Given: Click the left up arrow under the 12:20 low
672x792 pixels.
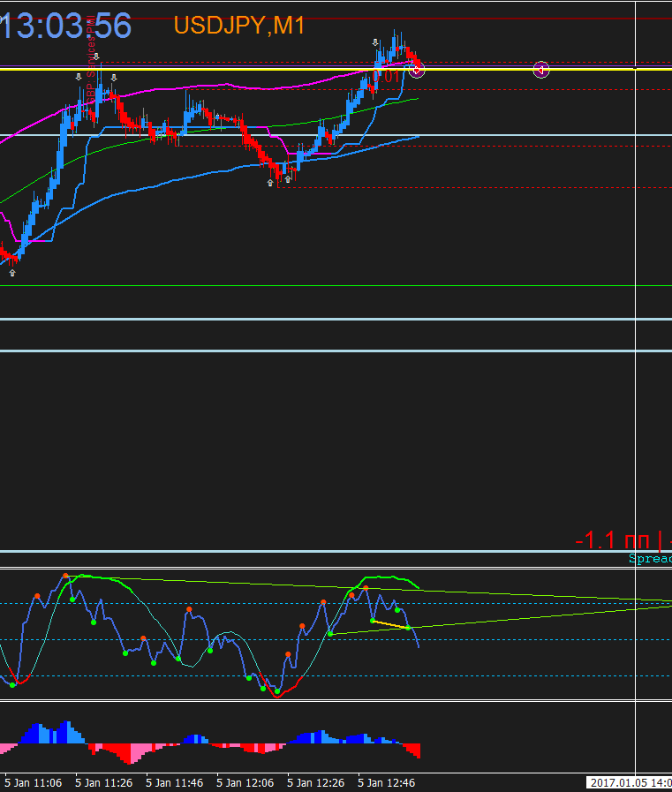Looking at the screenshot, I should click(x=270, y=183).
